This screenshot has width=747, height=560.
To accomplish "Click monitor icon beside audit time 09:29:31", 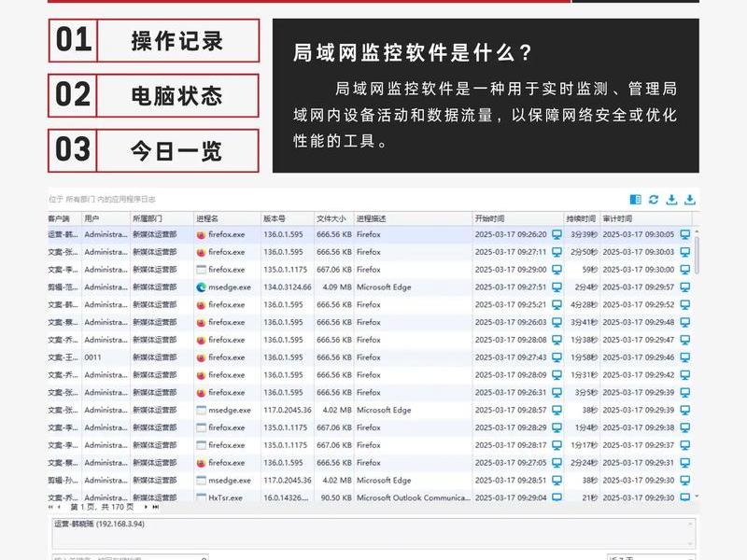I will pyautogui.click(x=685, y=463).
